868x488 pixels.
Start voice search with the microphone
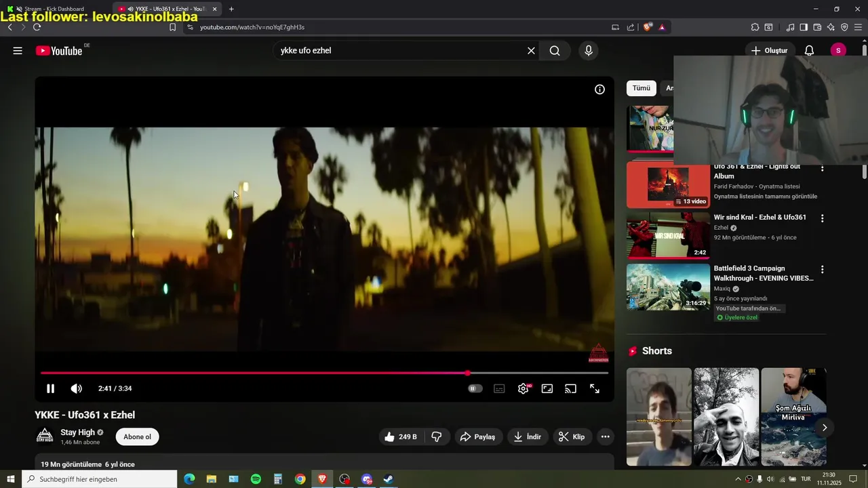click(x=588, y=51)
